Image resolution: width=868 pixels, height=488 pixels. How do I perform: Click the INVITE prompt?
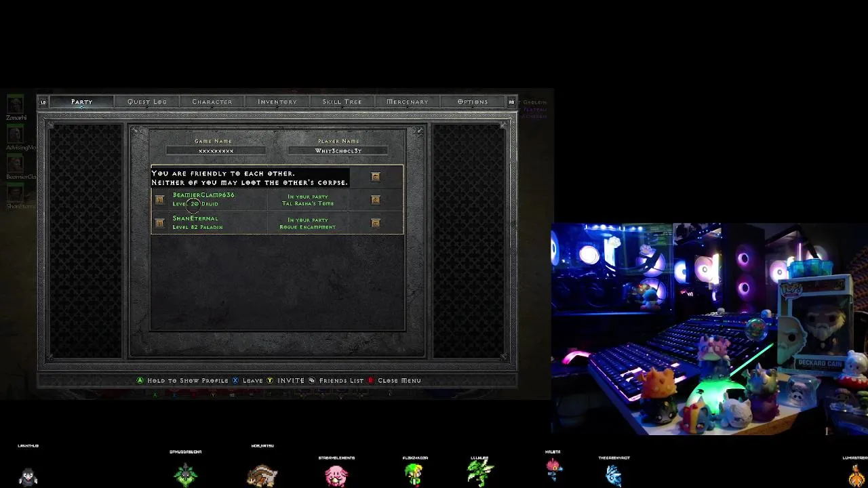tap(291, 381)
